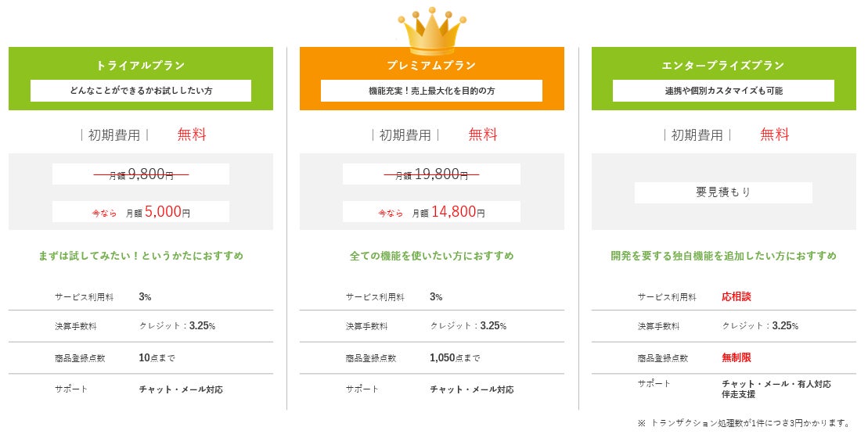
Task: Click the 1,050点まで product limit
Action: click(455, 358)
